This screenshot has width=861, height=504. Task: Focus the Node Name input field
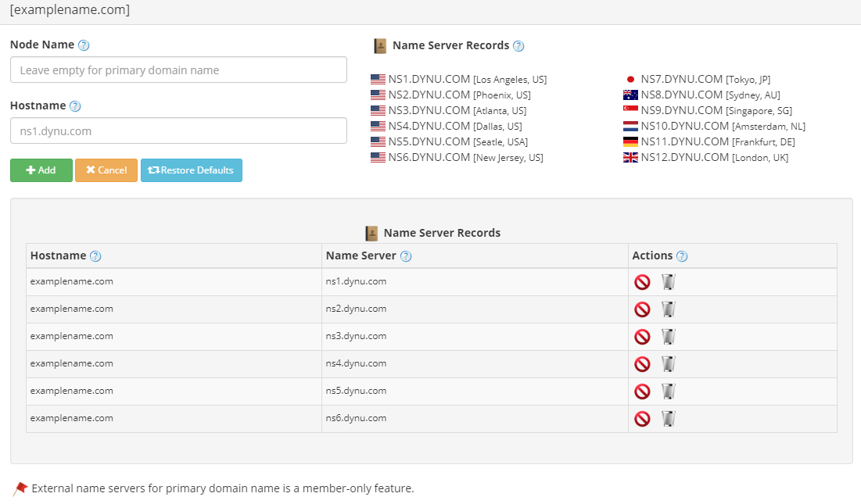tap(178, 70)
